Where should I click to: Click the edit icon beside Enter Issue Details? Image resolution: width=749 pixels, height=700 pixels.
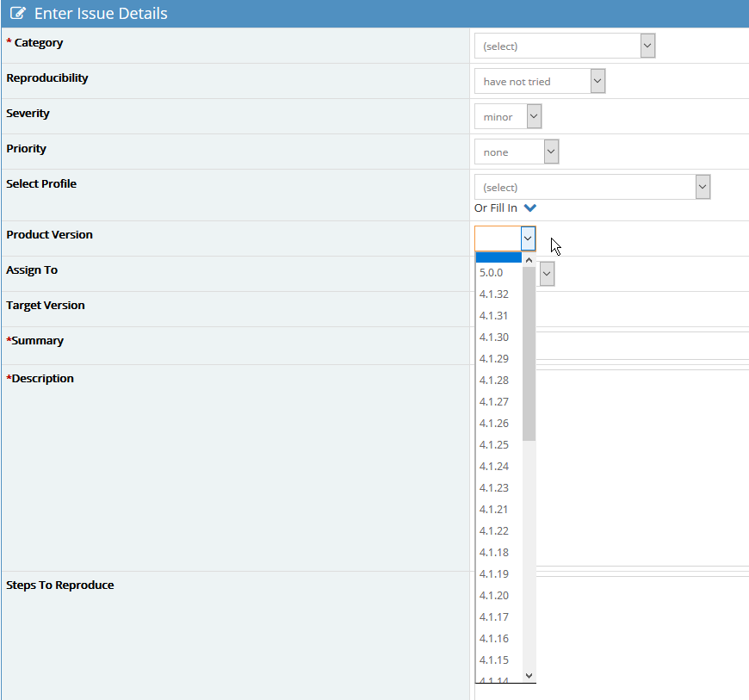pos(18,14)
